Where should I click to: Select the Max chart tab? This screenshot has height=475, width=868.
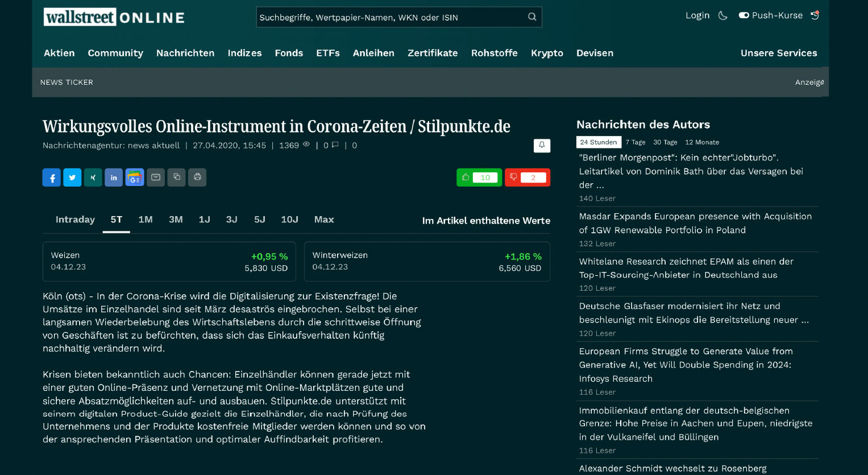pos(324,220)
